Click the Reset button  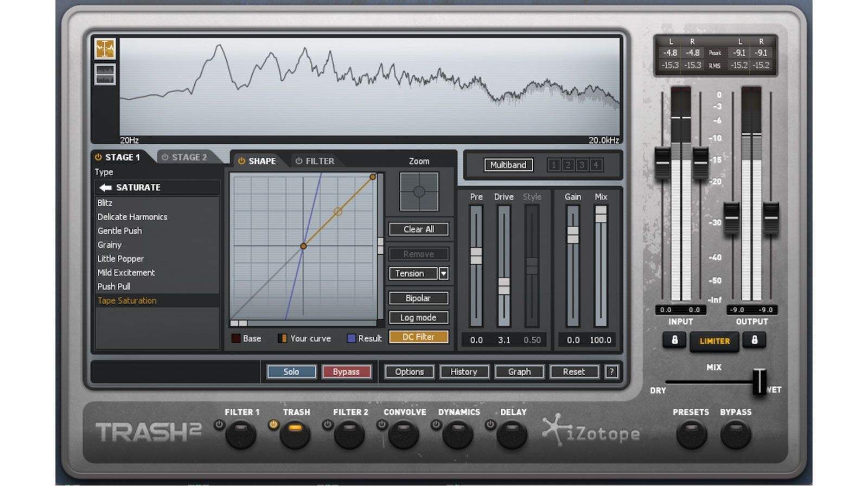(574, 372)
